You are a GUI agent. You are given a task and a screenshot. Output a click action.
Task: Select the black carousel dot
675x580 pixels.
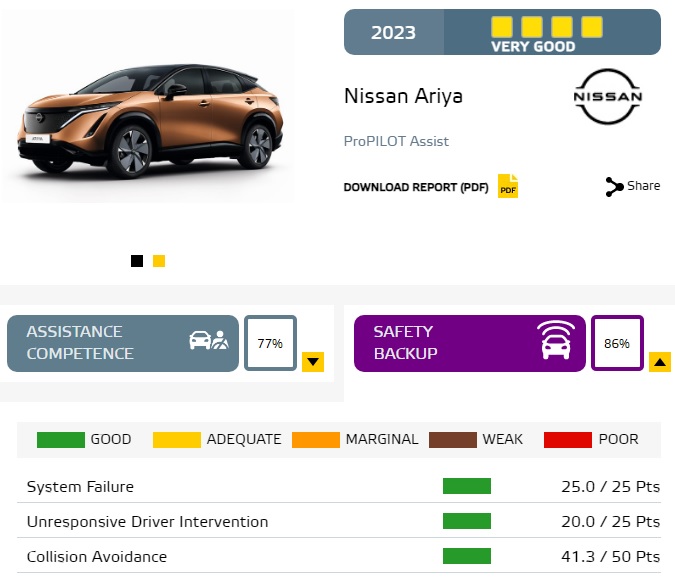tap(137, 261)
